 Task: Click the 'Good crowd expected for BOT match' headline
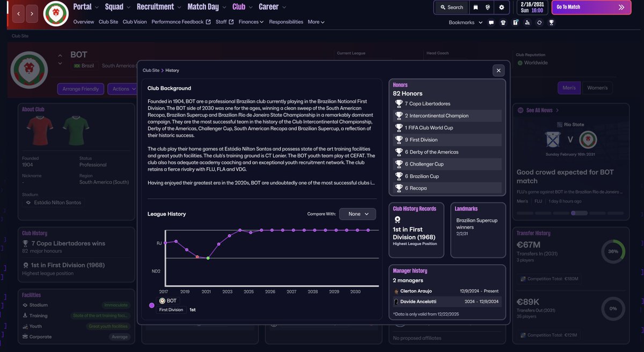click(x=565, y=176)
